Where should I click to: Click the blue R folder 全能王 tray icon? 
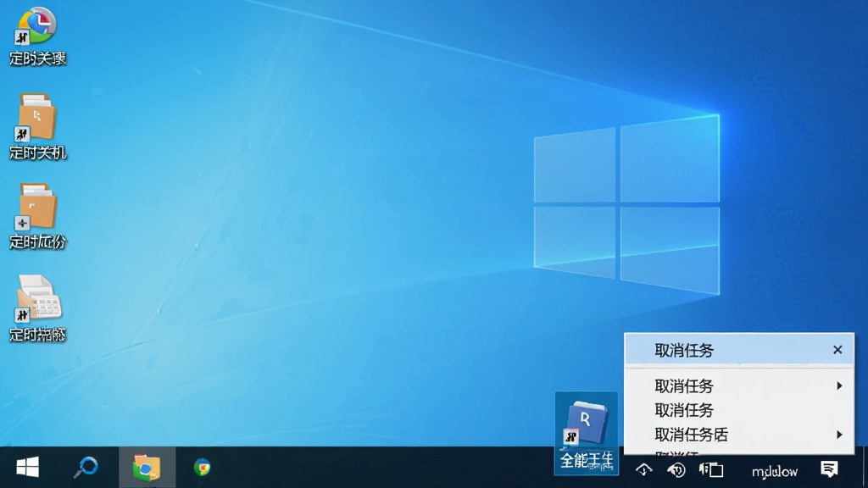[587, 433]
